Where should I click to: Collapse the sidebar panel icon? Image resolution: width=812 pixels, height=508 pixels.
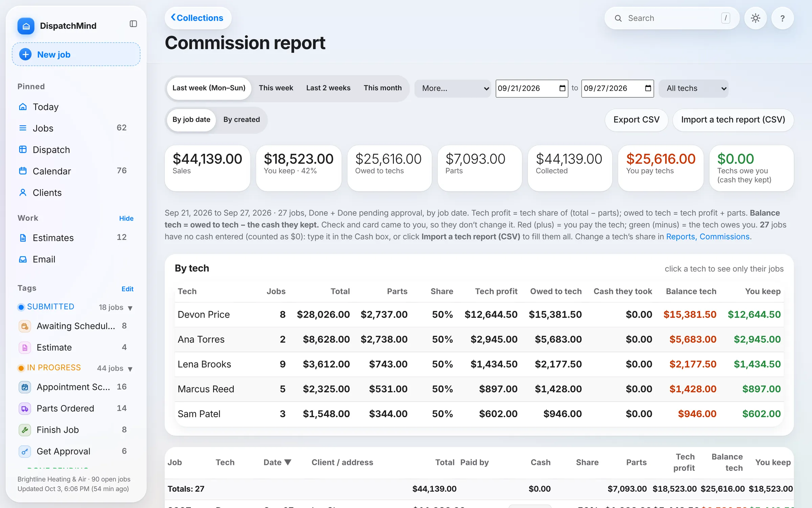click(133, 24)
